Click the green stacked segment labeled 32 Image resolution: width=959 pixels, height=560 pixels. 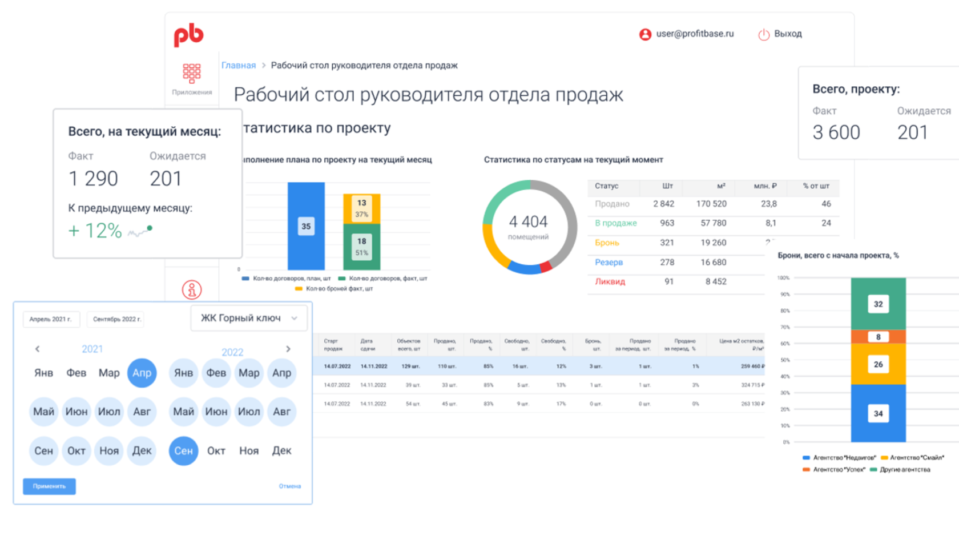pyautogui.click(x=878, y=304)
